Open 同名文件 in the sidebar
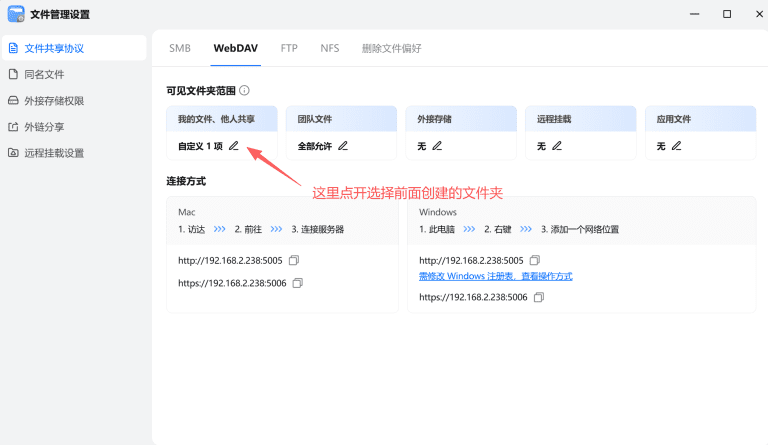Viewport: 768px width, 445px height. click(74, 74)
